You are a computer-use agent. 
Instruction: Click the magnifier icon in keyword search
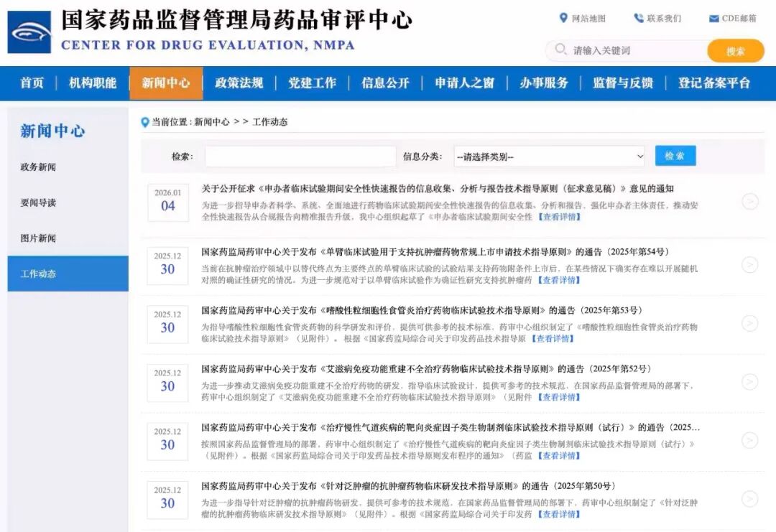click(560, 49)
